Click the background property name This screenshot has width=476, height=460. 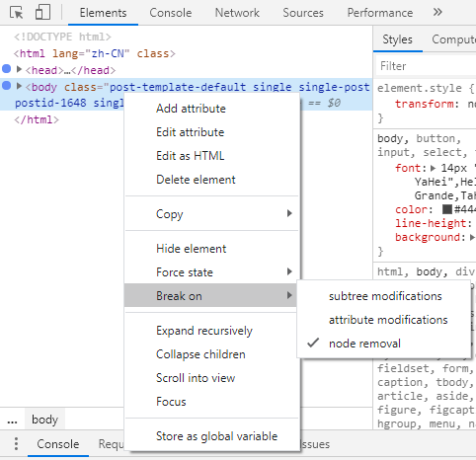[428, 237]
